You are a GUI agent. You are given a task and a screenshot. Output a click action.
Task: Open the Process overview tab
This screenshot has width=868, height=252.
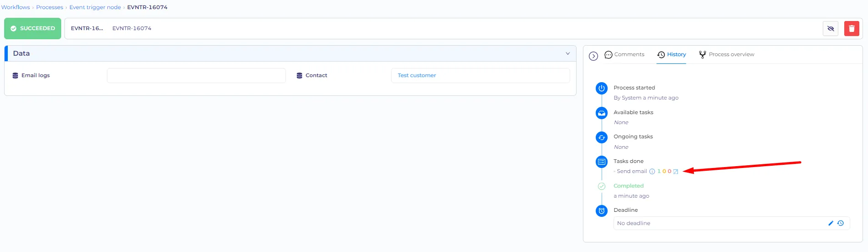click(726, 54)
